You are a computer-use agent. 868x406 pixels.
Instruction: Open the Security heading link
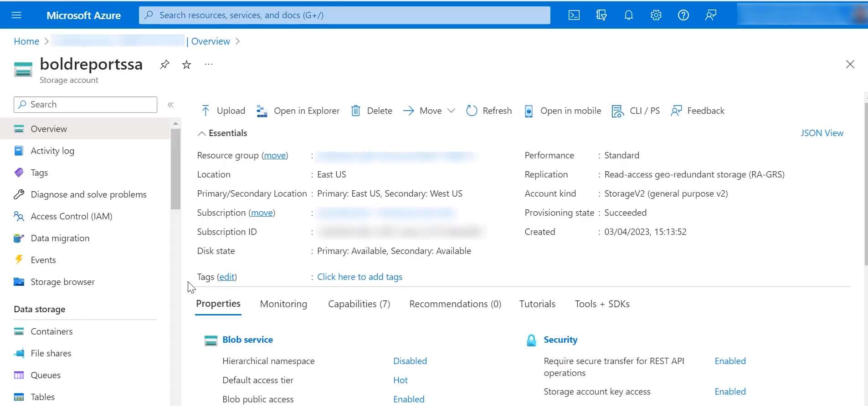560,340
